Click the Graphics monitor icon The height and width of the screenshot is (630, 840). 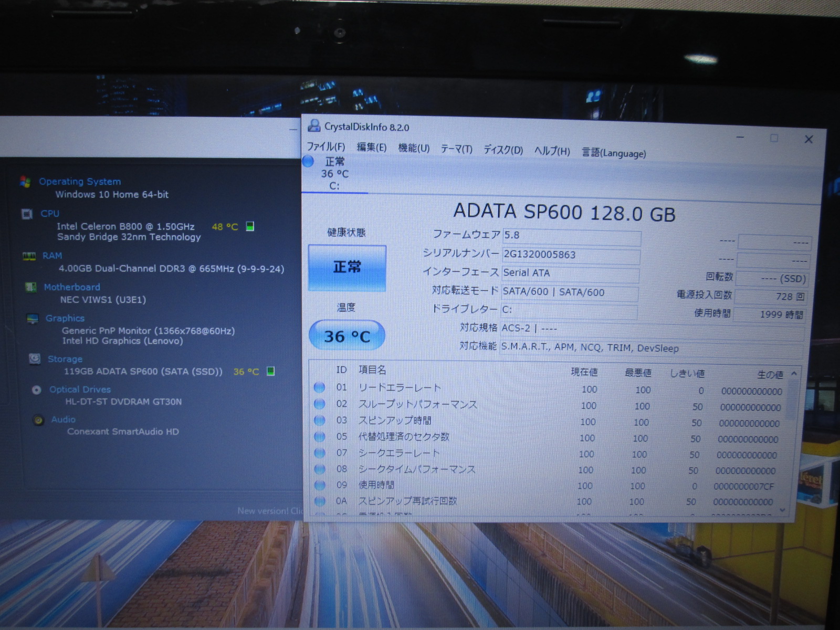click(x=33, y=319)
